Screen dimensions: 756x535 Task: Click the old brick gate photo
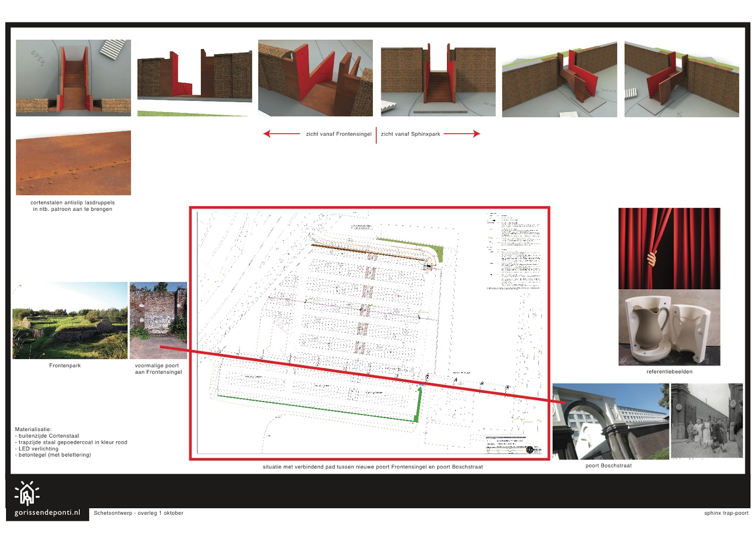158,320
